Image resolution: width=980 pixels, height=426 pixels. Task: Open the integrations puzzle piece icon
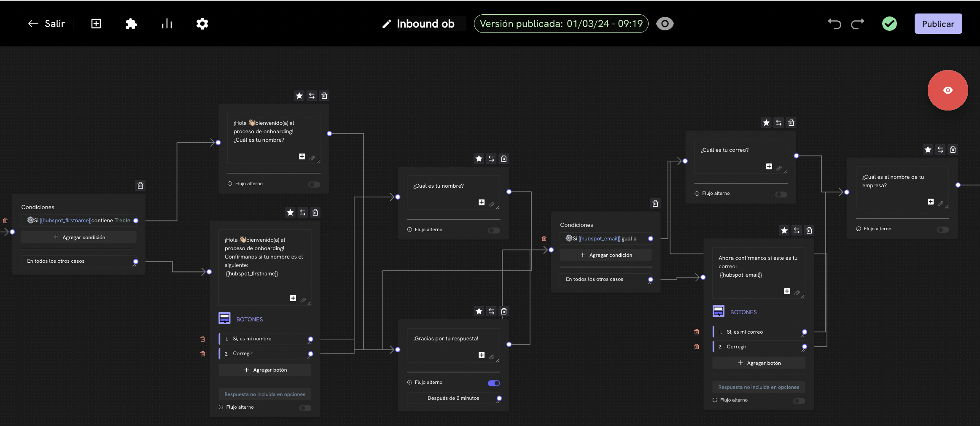pos(131,24)
